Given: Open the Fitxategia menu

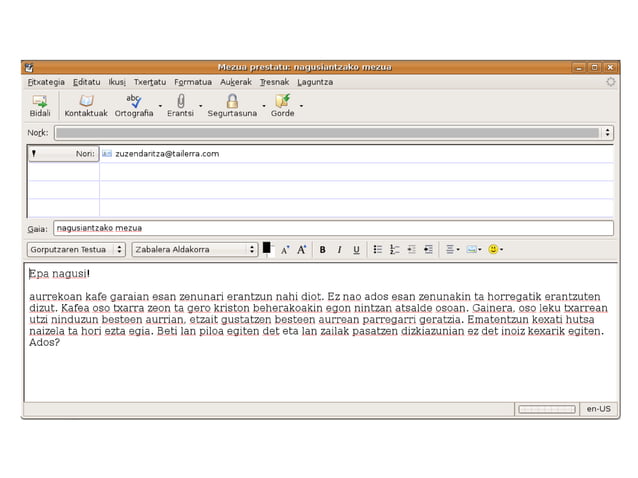Looking at the screenshot, I should (46, 82).
